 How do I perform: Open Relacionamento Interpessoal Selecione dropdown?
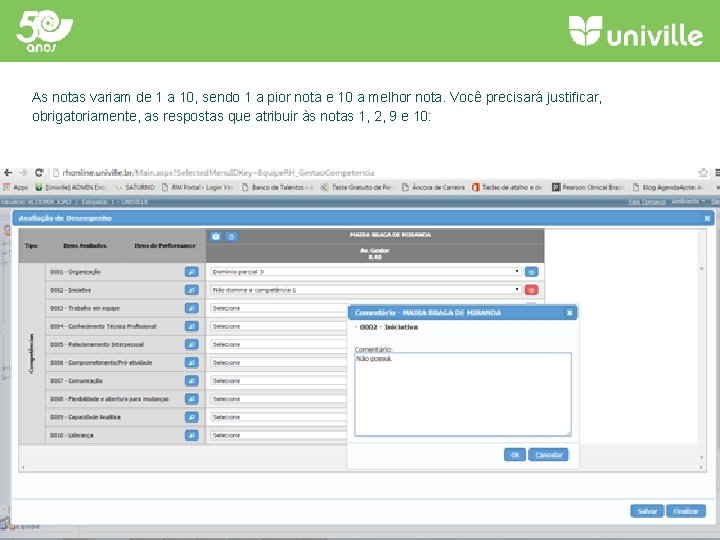pos(278,344)
